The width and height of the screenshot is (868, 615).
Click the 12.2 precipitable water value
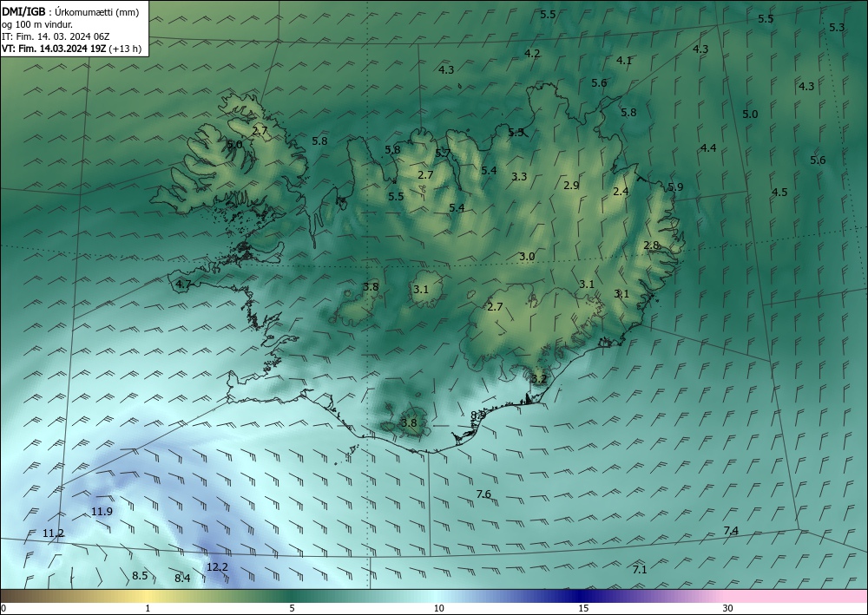click(217, 567)
